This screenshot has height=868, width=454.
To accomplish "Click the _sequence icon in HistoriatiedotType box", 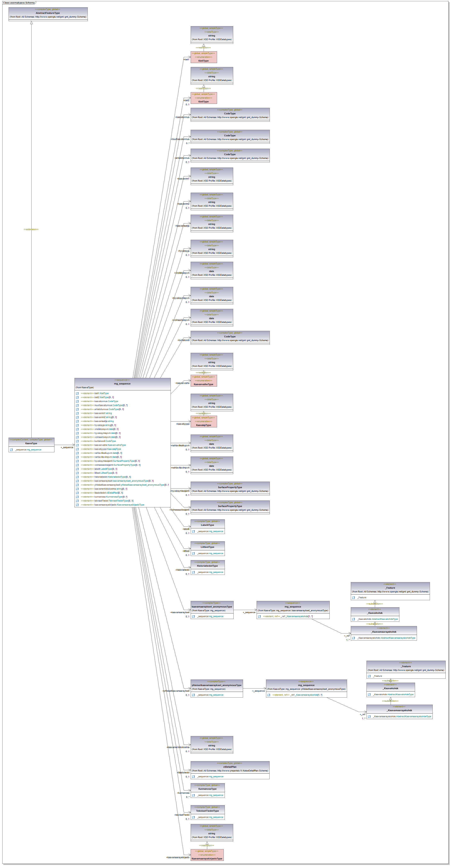I will pos(193,572).
